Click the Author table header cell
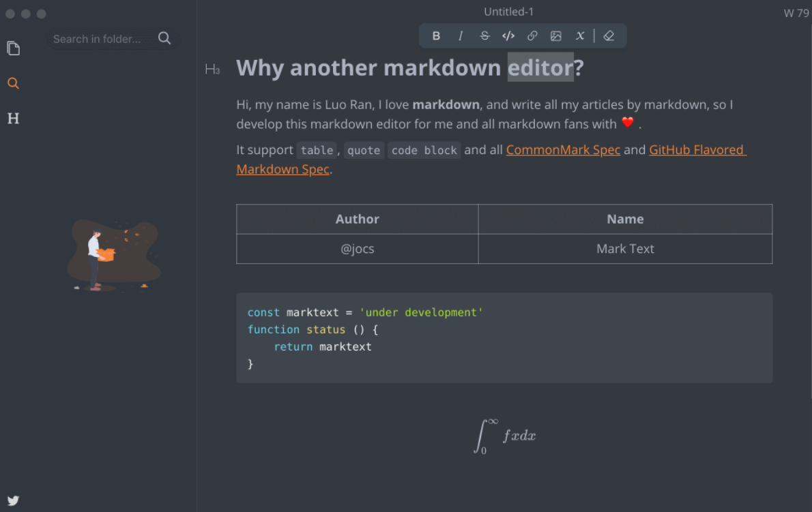The width and height of the screenshot is (812, 512). (358, 219)
